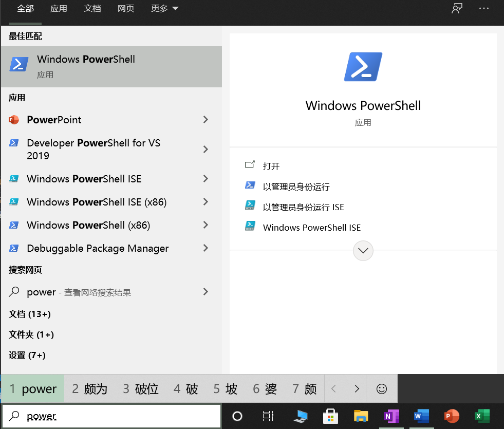Open the PowerPoint search result
The width and height of the screenshot is (504, 429).
tap(111, 120)
